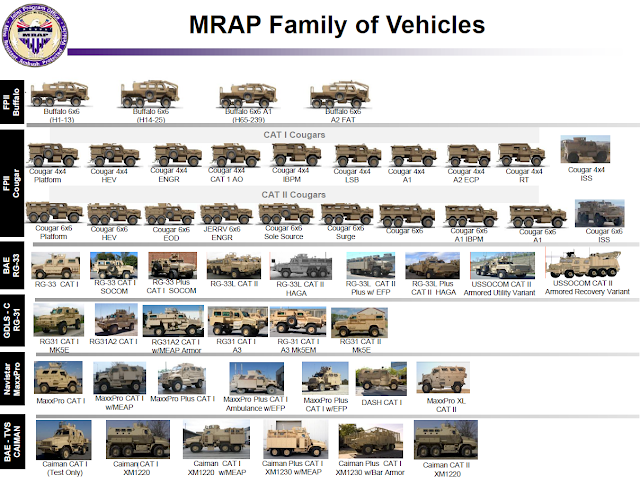Open the USSOCOM Armored Recovery Variant photo

click(583, 265)
